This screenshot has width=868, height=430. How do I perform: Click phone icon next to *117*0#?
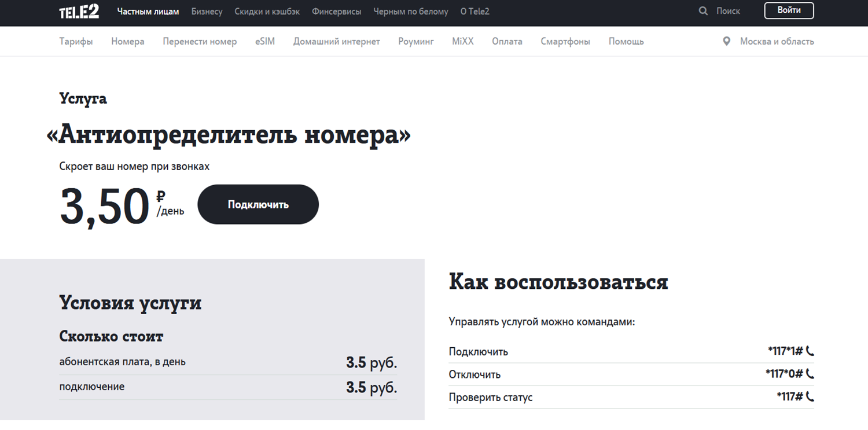click(x=810, y=374)
